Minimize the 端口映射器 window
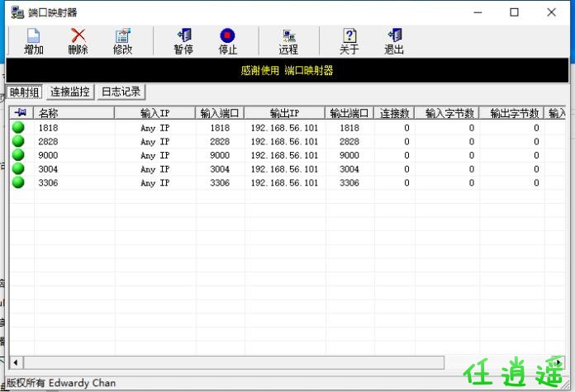 478,12
